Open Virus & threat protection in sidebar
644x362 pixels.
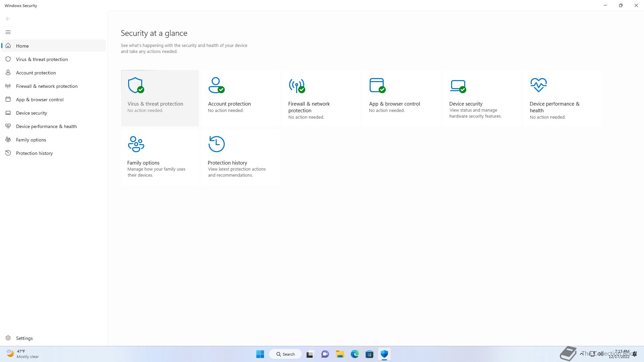pos(54,59)
